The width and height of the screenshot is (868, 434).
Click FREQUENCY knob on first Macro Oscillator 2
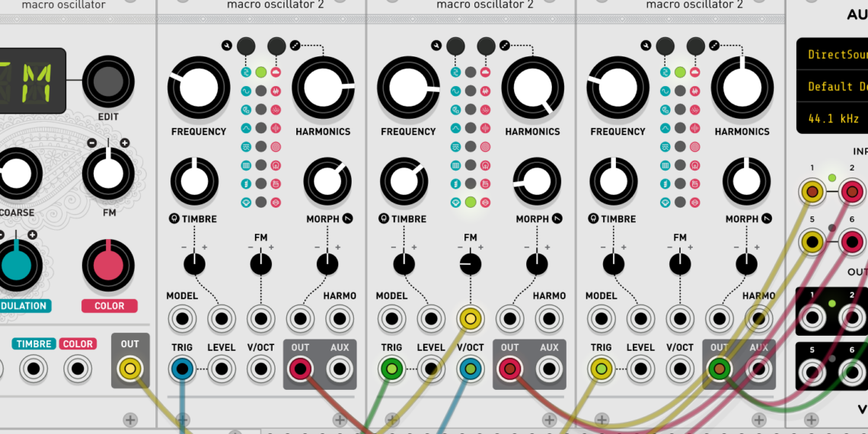[199, 87]
